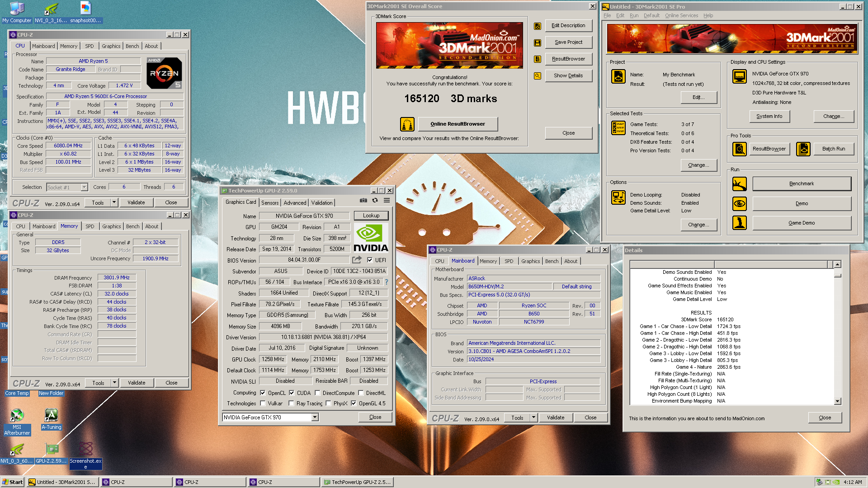Screen dimensions: 868x488
Task: Click Game Demo icon
Action: 740,223
